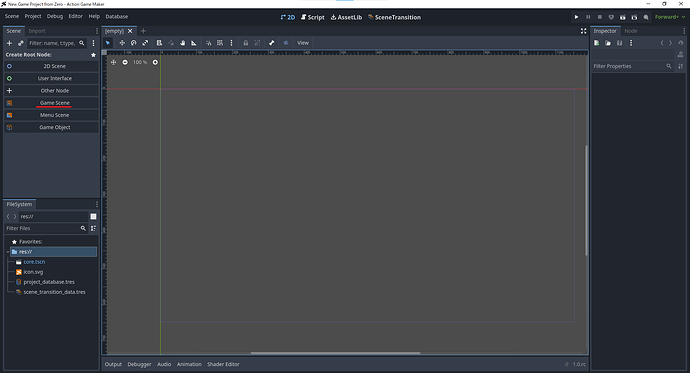Zoom in with the plus button
The image size is (690, 373).
pyautogui.click(x=155, y=62)
